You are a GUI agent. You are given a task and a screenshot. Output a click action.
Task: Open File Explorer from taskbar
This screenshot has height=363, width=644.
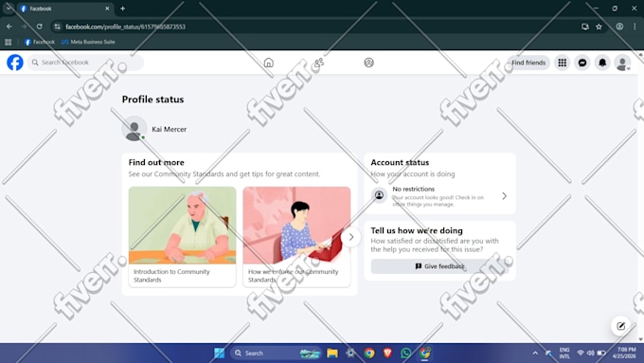click(332, 354)
